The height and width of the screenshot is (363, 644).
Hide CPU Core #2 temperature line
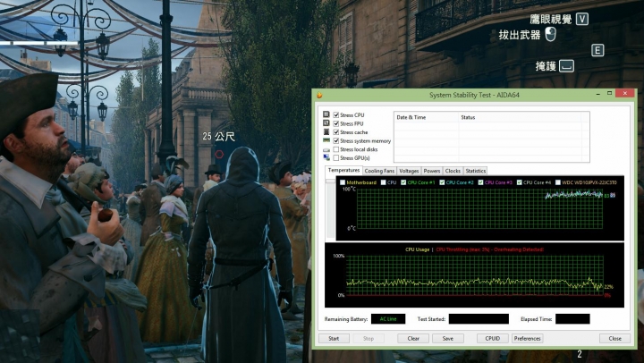442,182
